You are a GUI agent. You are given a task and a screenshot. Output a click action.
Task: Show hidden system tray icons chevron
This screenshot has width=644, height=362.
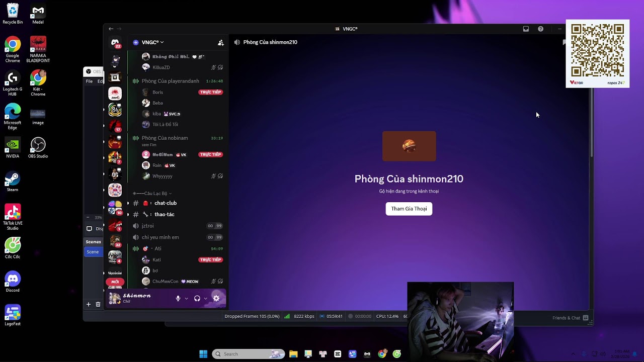pos(573,354)
